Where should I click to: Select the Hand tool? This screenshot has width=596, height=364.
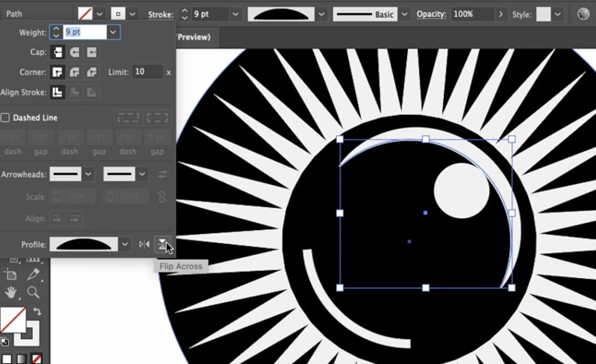click(x=11, y=293)
